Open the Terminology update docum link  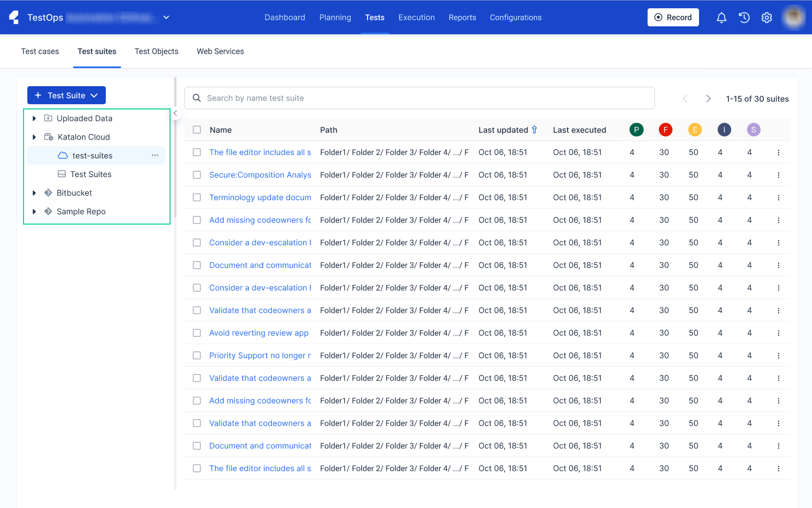260,198
